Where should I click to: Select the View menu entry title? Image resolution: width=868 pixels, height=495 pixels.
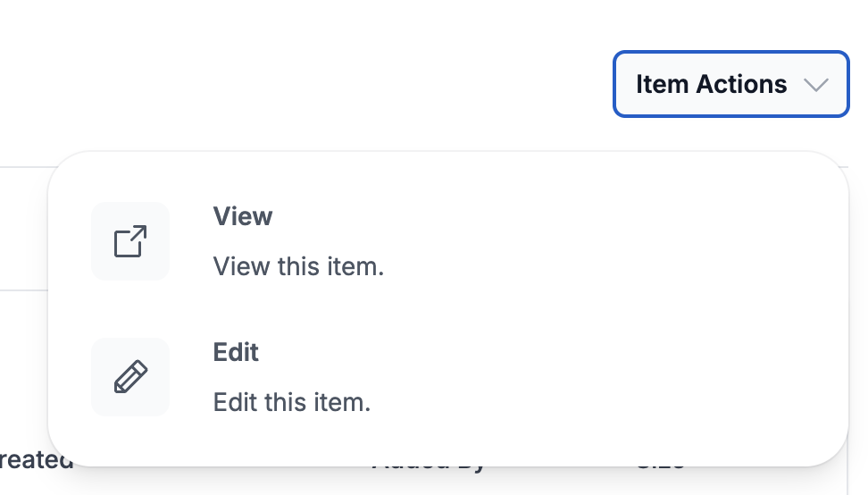[x=243, y=216]
